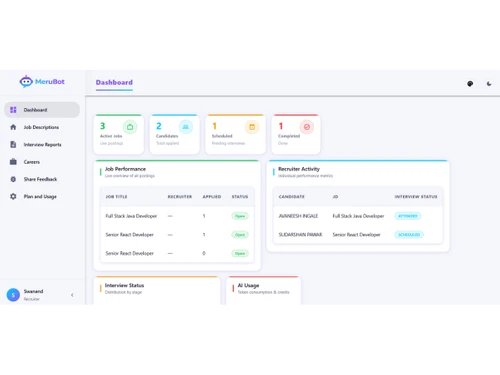Click the Open badge for Full Stack Java Developer

coord(240,216)
